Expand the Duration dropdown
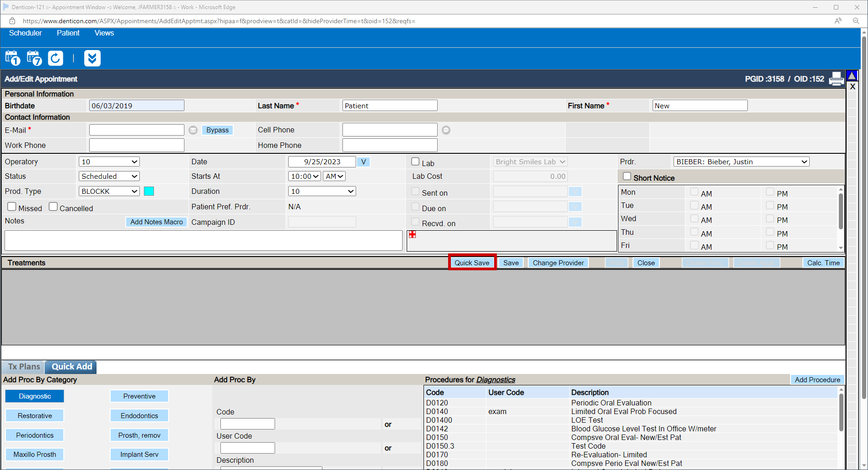The height and width of the screenshot is (470, 868). click(322, 191)
